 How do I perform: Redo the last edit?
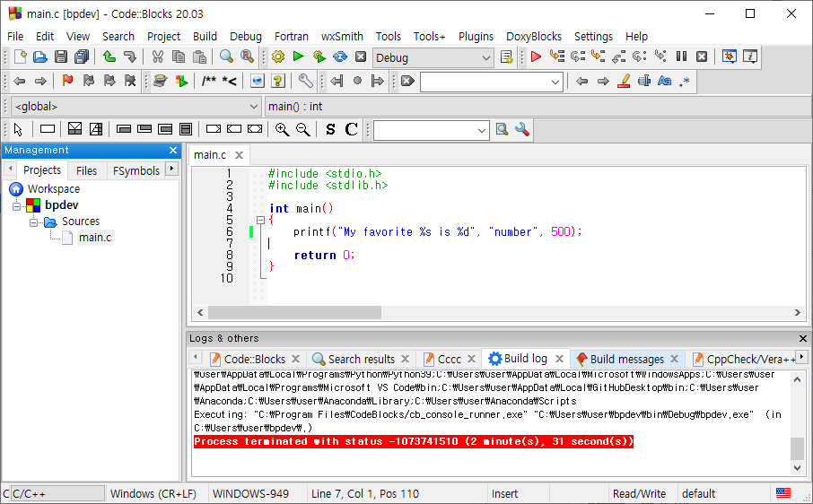(x=130, y=57)
